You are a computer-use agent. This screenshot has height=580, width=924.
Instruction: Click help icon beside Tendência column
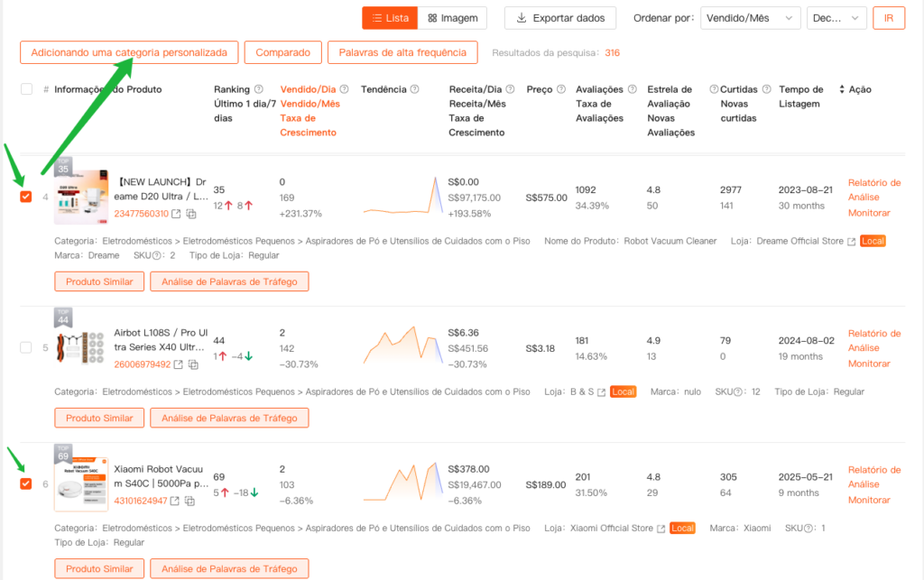414,89
